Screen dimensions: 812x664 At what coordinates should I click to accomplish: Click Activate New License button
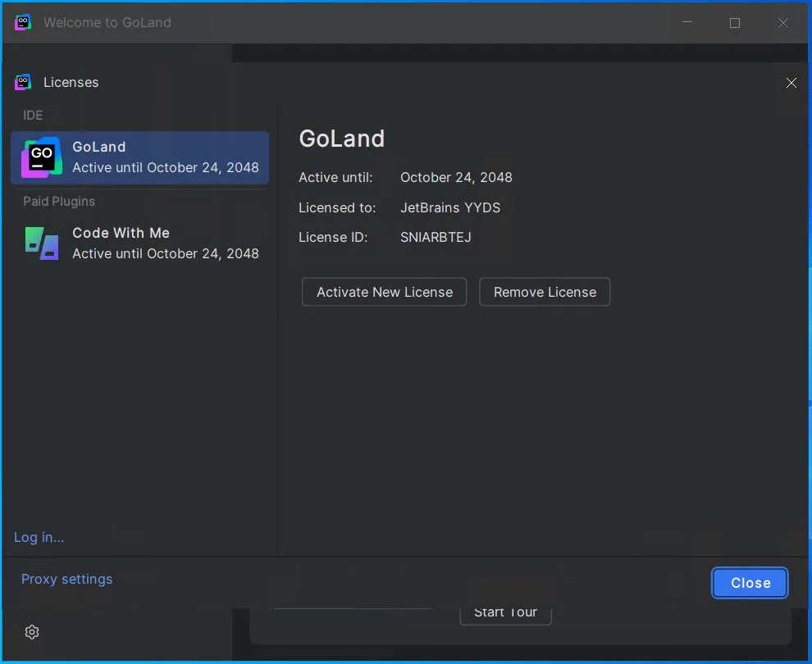(384, 292)
